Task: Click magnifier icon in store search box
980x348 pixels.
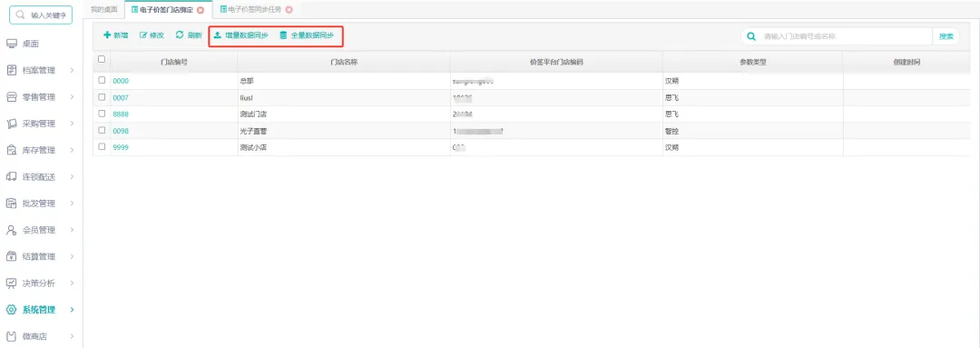Action: tap(751, 36)
